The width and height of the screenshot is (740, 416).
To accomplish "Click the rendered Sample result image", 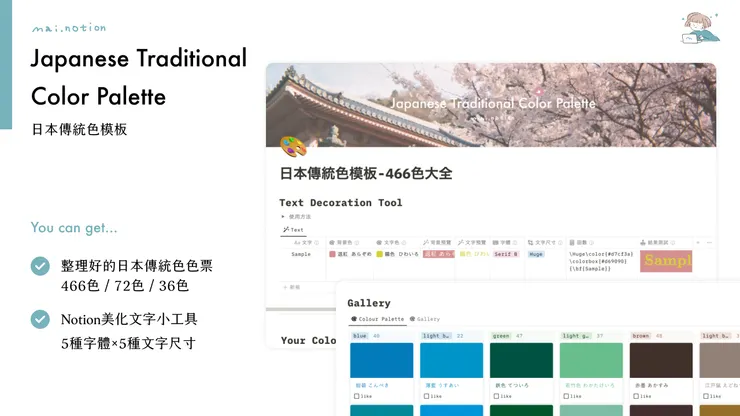I will [666, 261].
